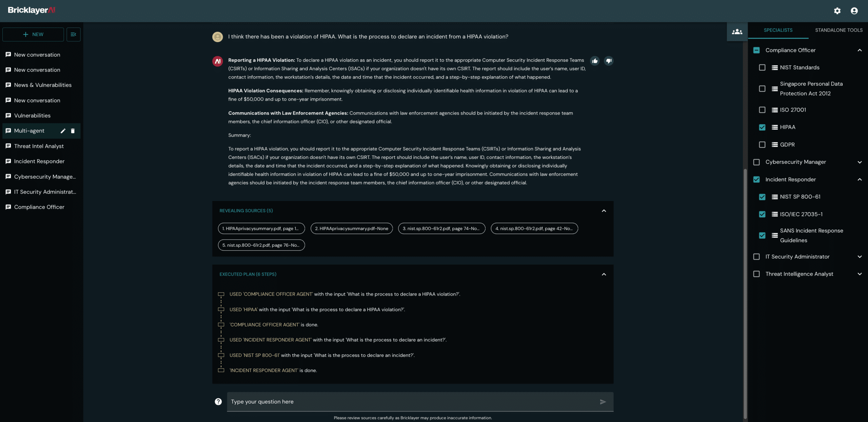Switch to the Standalone Tools tab
Screen dimensions: 868x422
coord(839,30)
